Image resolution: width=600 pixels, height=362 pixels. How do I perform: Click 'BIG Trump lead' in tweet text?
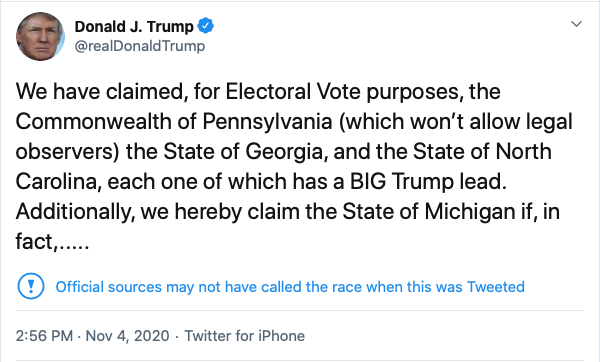pos(428,181)
